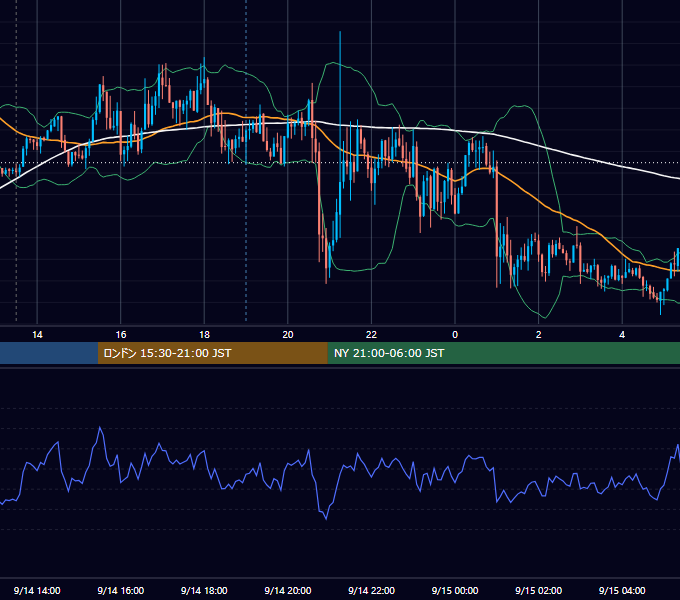680x600 pixels.
Task: Click the 16 hour label on price chart axis
Action: pos(121,335)
